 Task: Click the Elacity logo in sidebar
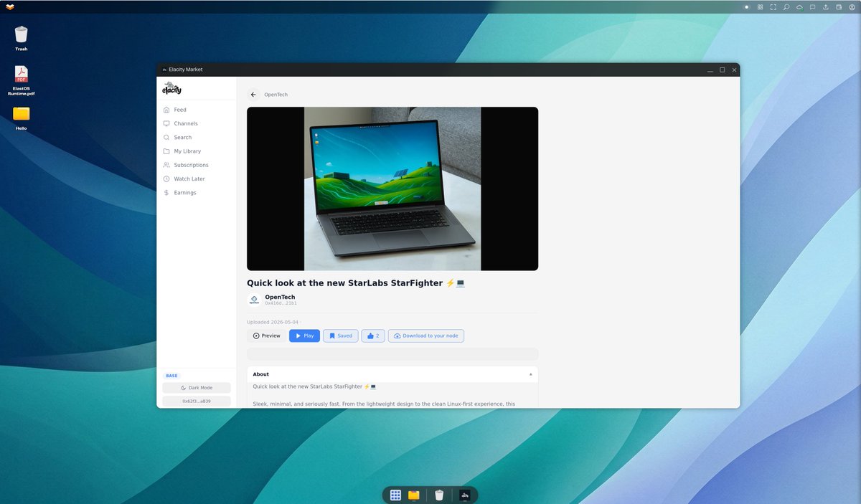coord(172,88)
